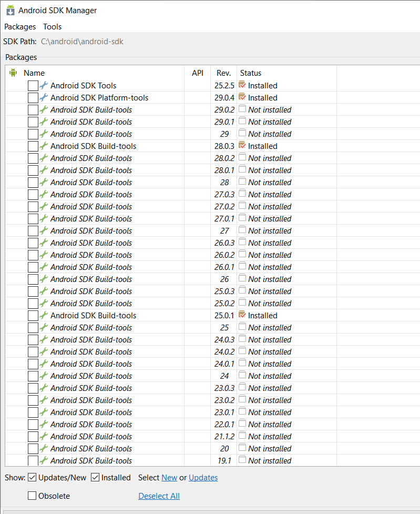The width and height of the screenshot is (420, 514).
Task: Select the checkbox for Build-tools rev 27
Action: (x=33, y=231)
